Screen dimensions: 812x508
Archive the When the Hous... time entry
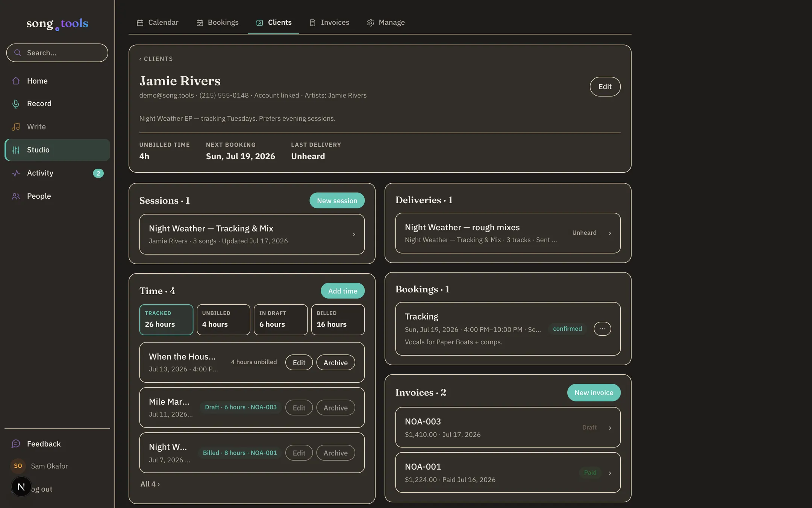pyautogui.click(x=335, y=362)
